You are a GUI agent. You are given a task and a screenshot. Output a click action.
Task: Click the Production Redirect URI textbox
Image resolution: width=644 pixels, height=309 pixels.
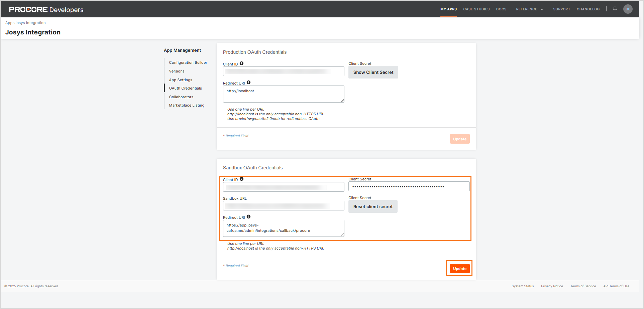[x=284, y=94]
